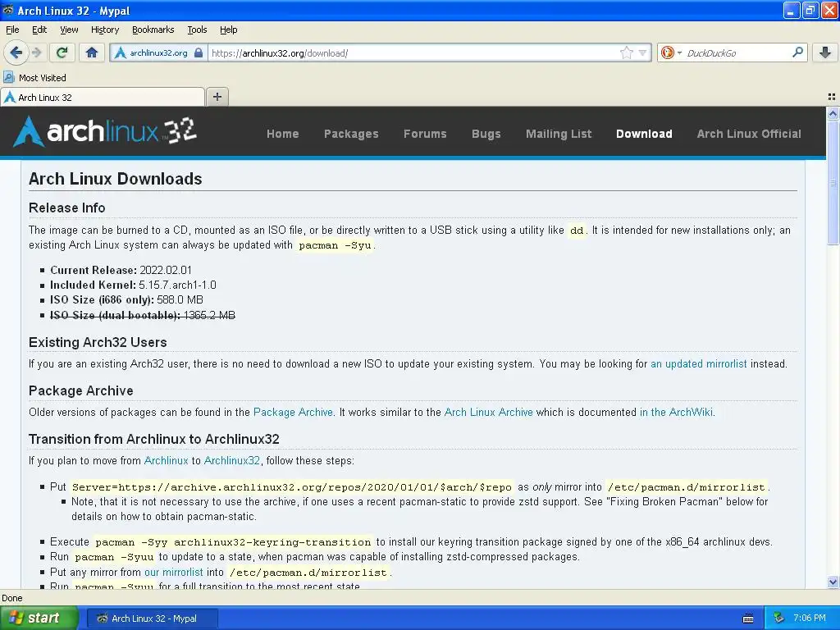The image size is (840, 630).
Task: Open the 'our mirrorlist' link
Action: [x=174, y=572]
